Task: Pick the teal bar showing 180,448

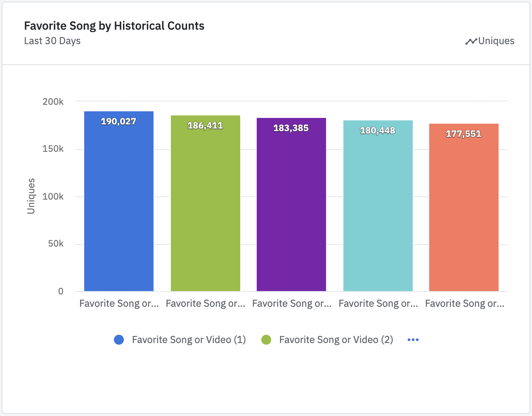Action: (378, 206)
